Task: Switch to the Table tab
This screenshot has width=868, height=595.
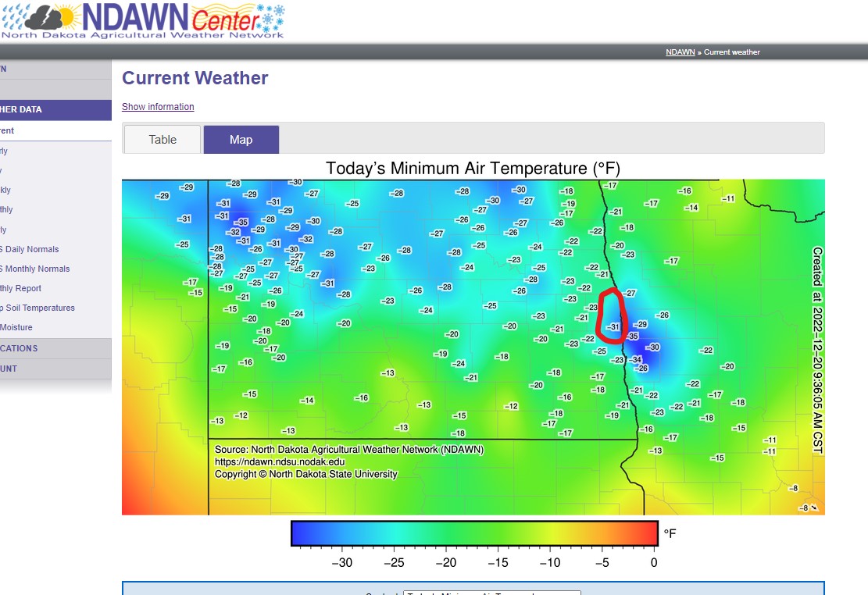Action: (163, 140)
